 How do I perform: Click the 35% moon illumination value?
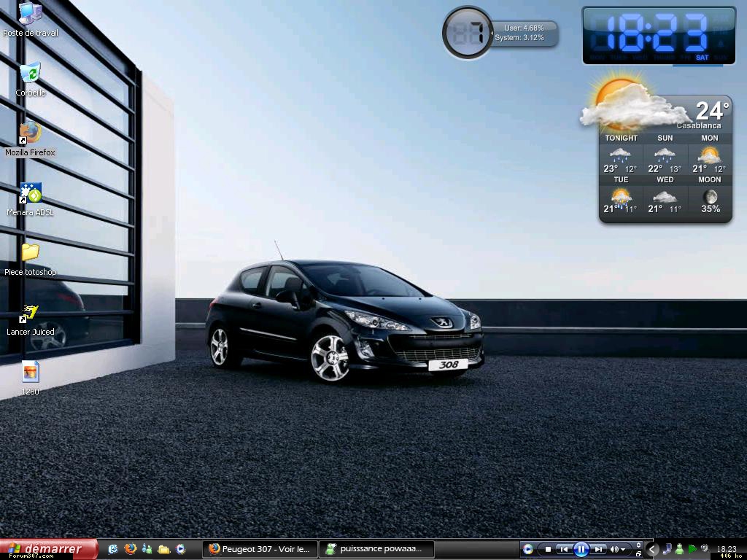[711, 209]
